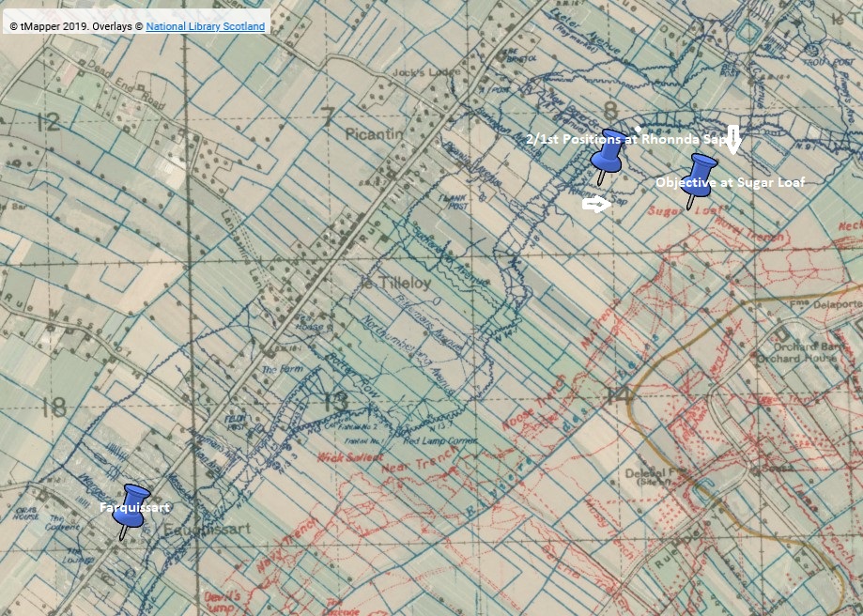
Task: Click the red 'Sugar Loaf' map text
Action: click(x=685, y=210)
